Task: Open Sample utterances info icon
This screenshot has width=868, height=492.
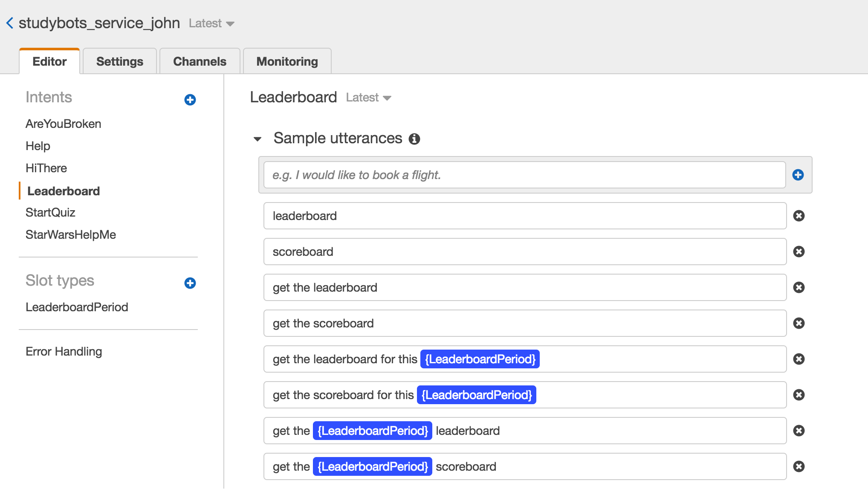Action: [414, 139]
